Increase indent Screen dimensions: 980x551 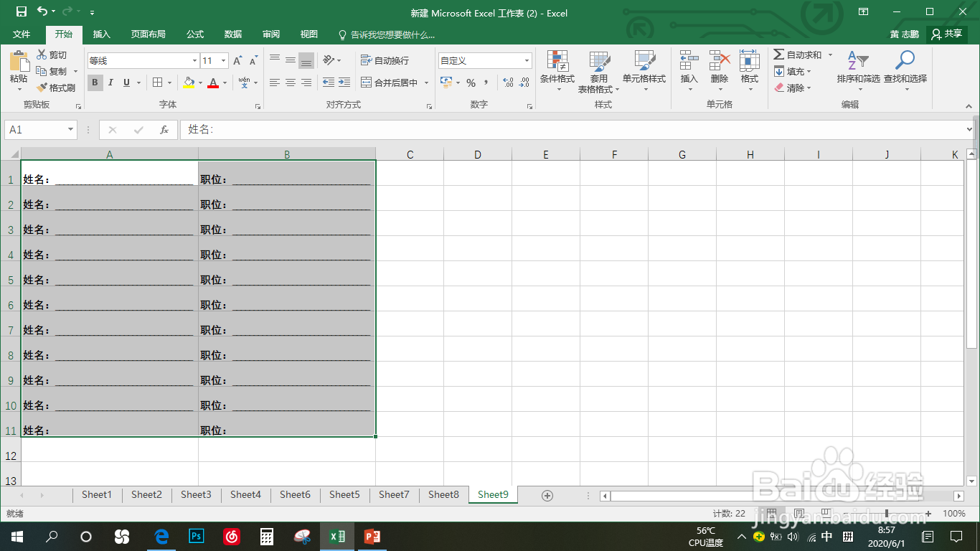point(344,83)
